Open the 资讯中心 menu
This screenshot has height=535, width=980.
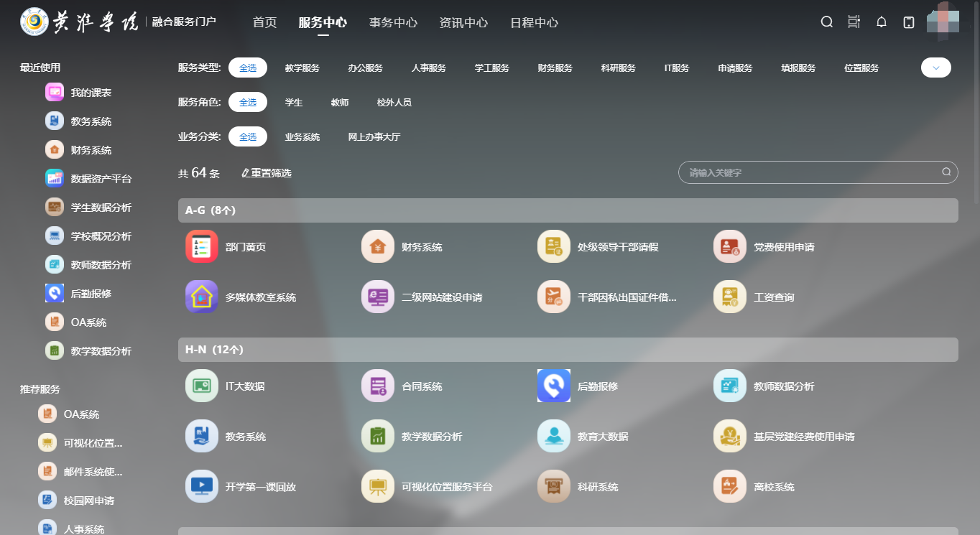pos(463,22)
